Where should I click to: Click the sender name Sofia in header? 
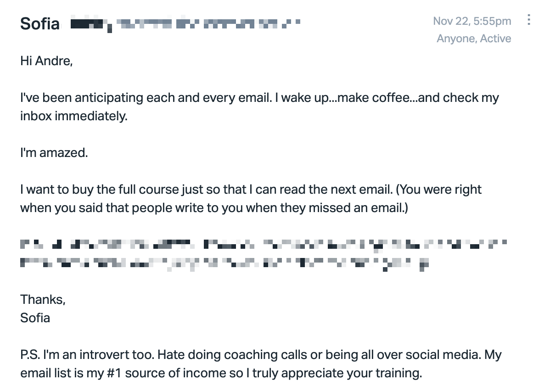pyautogui.click(x=39, y=24)
